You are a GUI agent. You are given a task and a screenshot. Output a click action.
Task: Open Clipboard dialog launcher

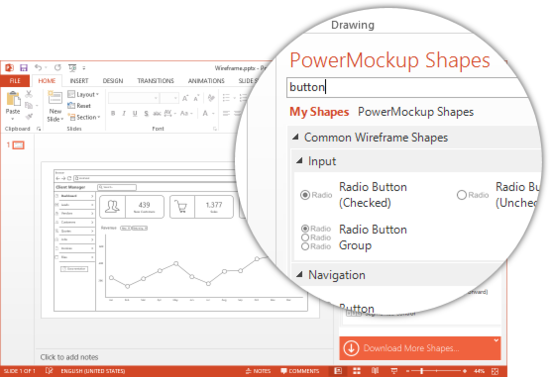(39, 129)
